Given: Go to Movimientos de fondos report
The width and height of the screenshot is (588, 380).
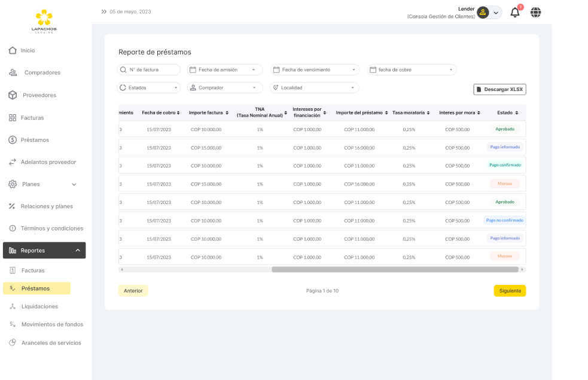Looking at the screenshot, I should (52, 324).
